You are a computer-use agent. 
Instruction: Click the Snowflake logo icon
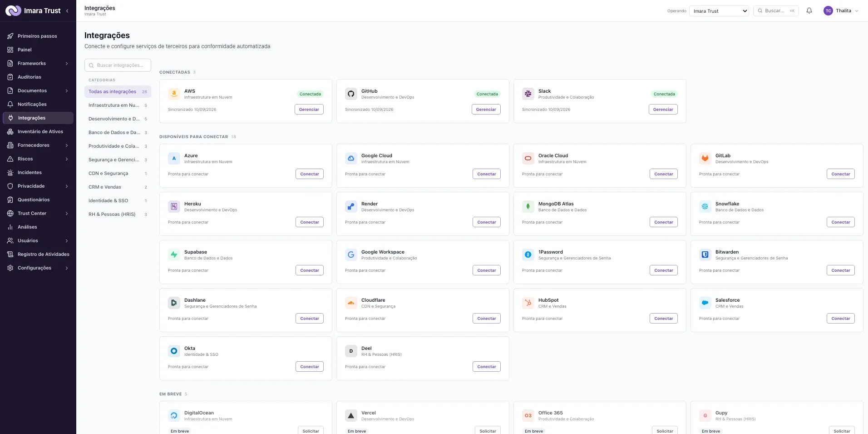705,207
